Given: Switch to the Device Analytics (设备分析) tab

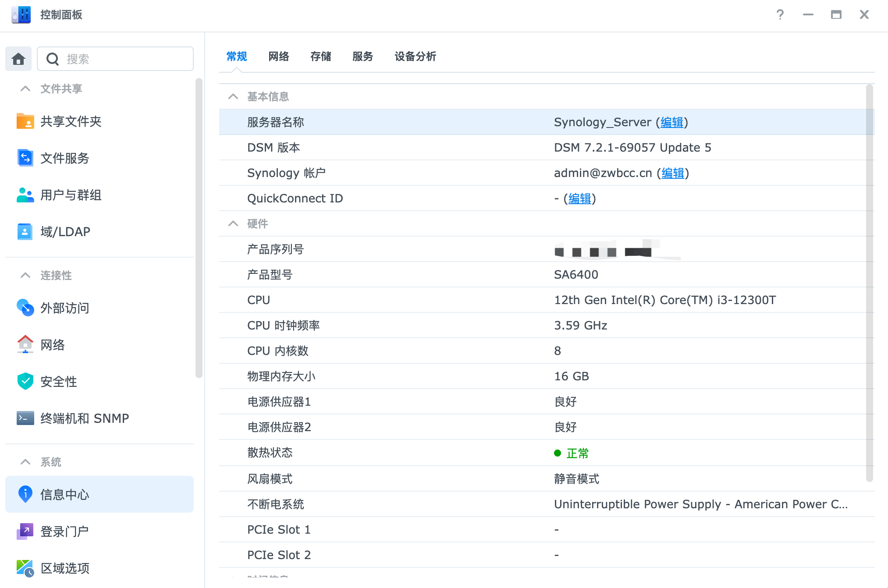Looking at the screenshot, I should [416, 57].
